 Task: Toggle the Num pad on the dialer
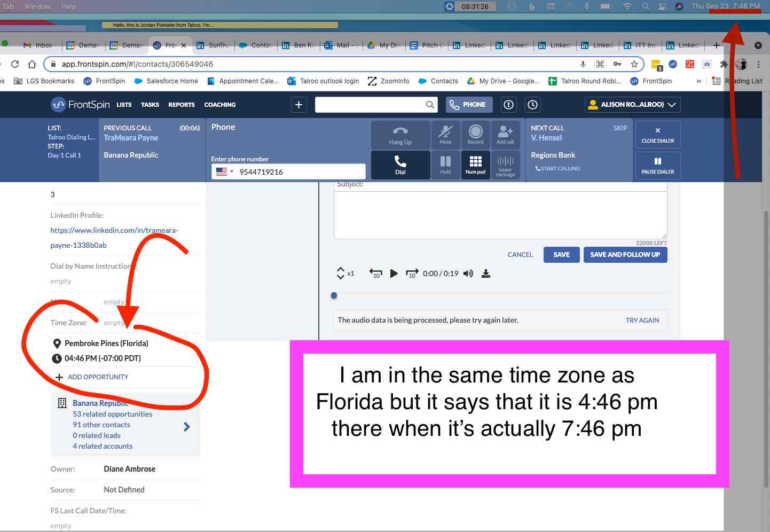coord(475,165)
